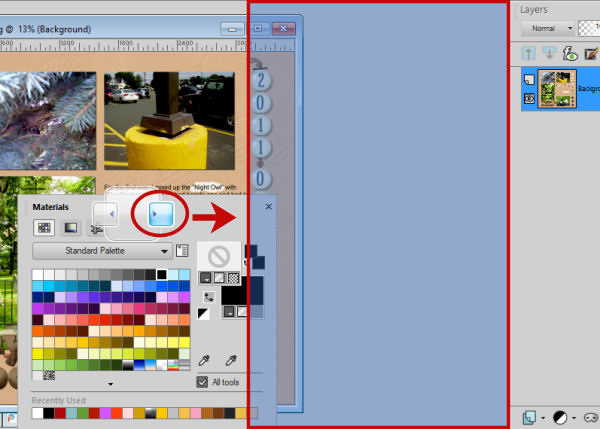This screenshot has width=600, height=429.
Task: Move layer down in Layers panel
Action: (549, 53)
